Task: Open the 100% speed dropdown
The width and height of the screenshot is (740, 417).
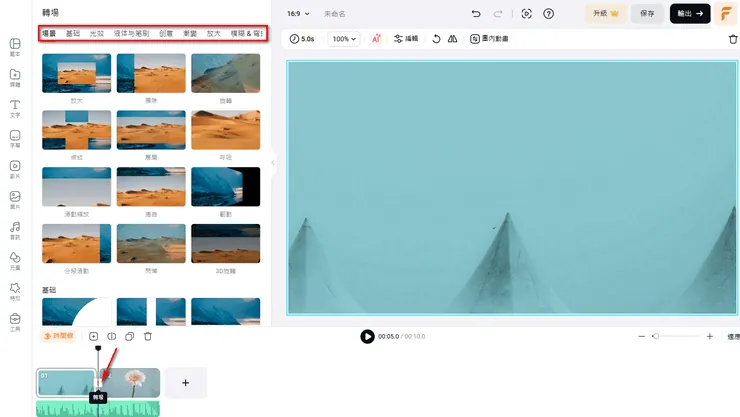Action: [x=344, y=39]
